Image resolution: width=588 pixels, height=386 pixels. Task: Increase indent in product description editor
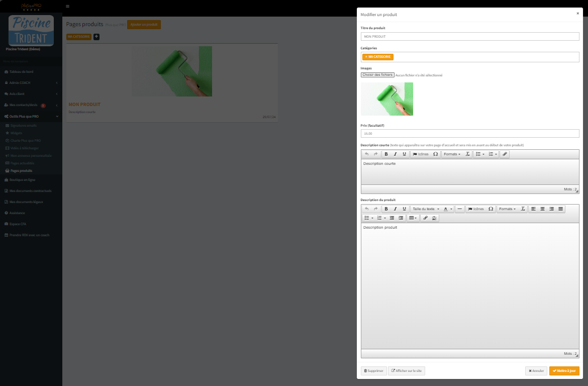tap(401, 218)
